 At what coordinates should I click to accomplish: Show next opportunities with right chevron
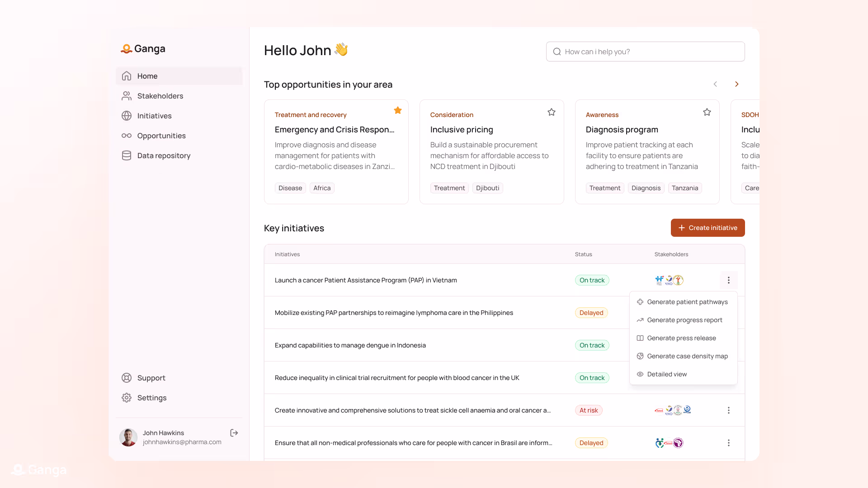[x=736, y=84]
